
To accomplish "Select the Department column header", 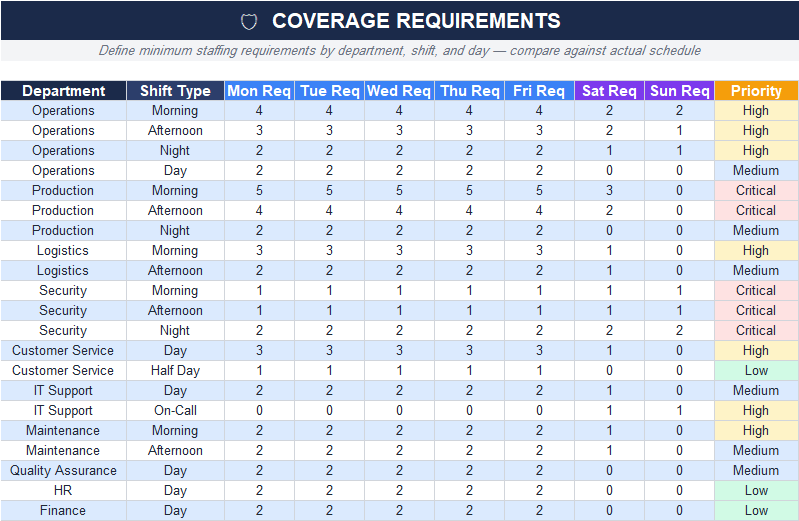I will [63, 90].
